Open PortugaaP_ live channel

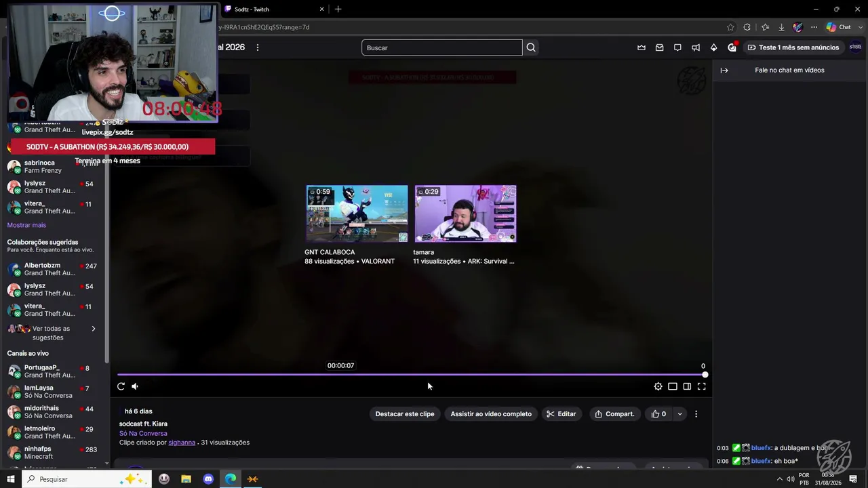click(54, 371)
